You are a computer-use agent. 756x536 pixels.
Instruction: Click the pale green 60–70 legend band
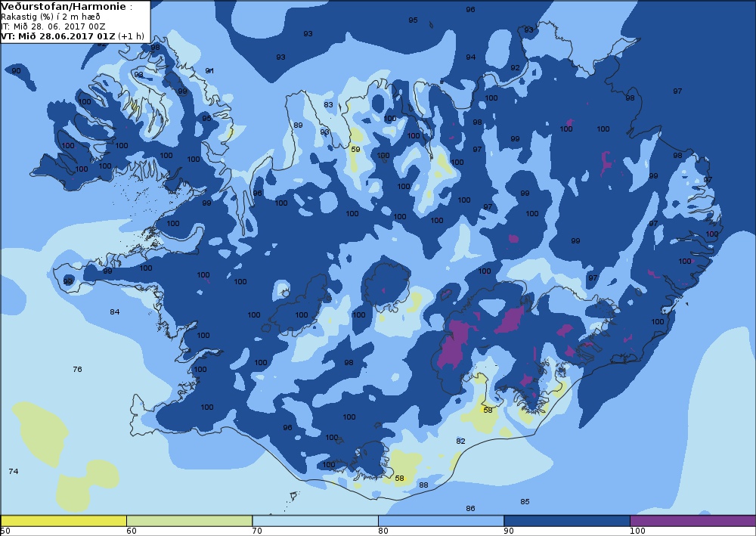tap(190, 521)
